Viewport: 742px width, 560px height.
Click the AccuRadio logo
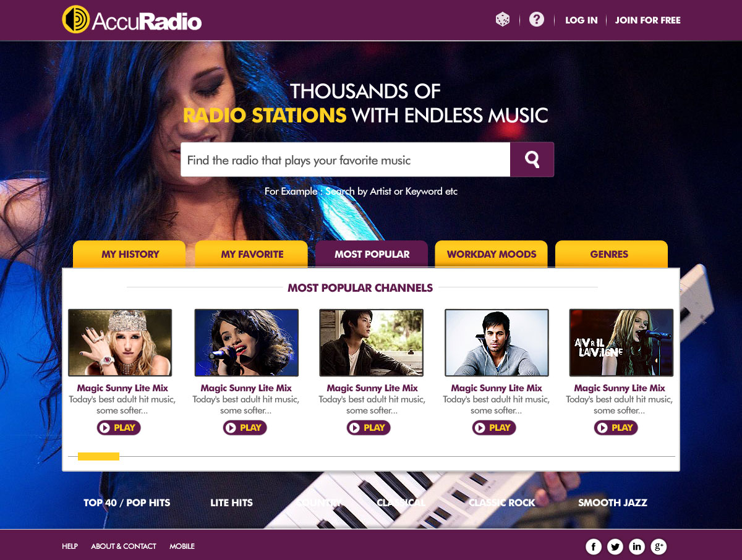pos(132,20)
